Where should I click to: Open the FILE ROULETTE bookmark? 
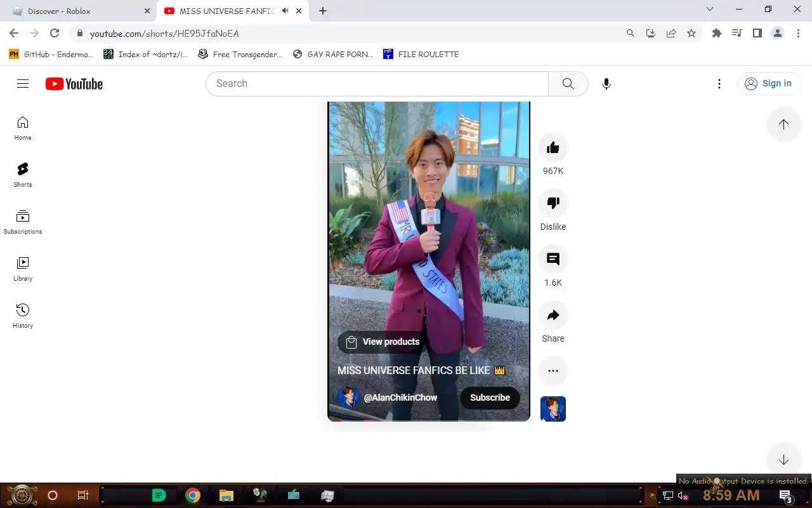click(421, 54)
